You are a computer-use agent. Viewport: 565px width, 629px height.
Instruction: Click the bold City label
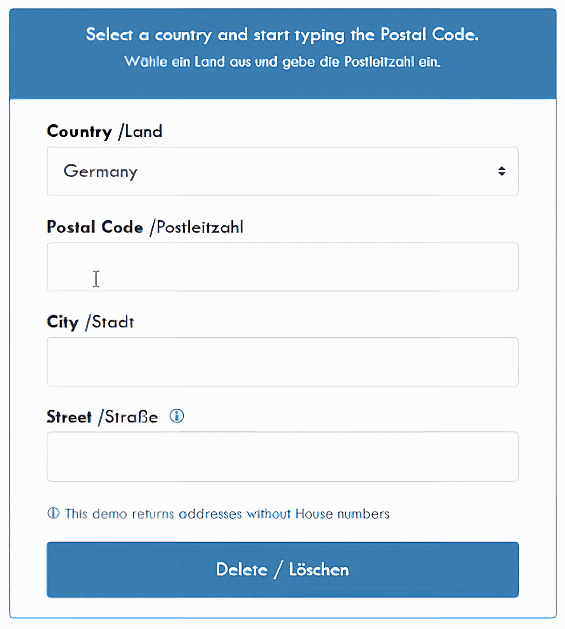coord(63,323)
